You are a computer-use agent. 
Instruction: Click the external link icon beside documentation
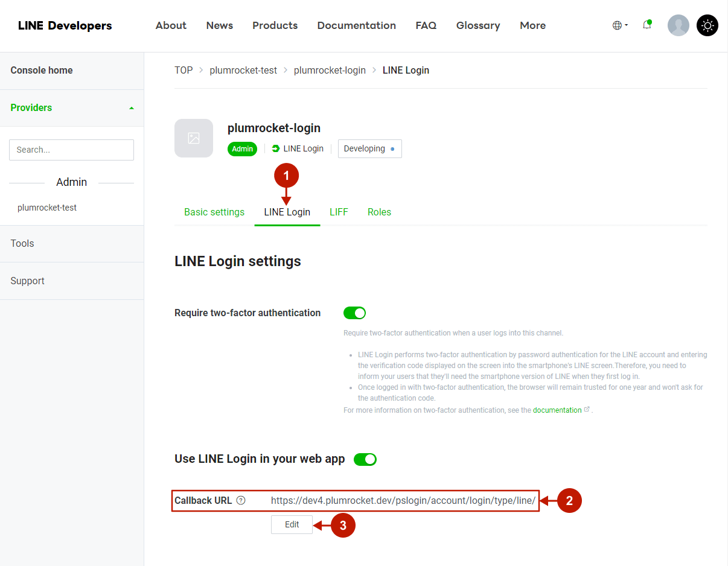point(587,409)
